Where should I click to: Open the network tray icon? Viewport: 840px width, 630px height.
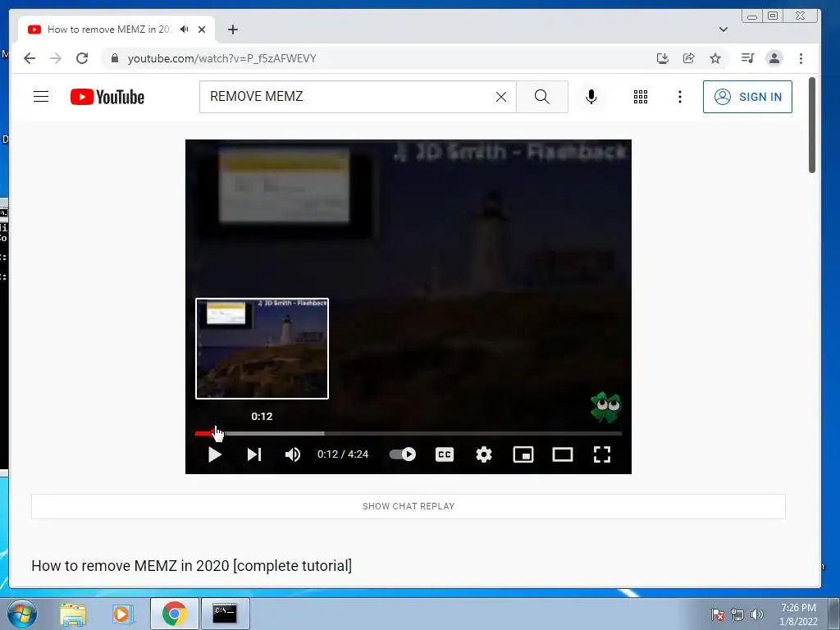click(x=737, y=614)
